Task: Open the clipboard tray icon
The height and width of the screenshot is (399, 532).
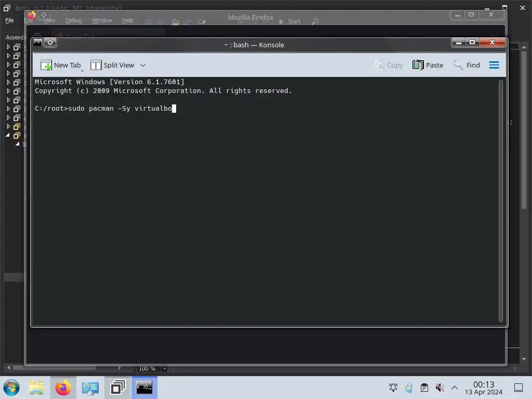Action: point(424,388)
